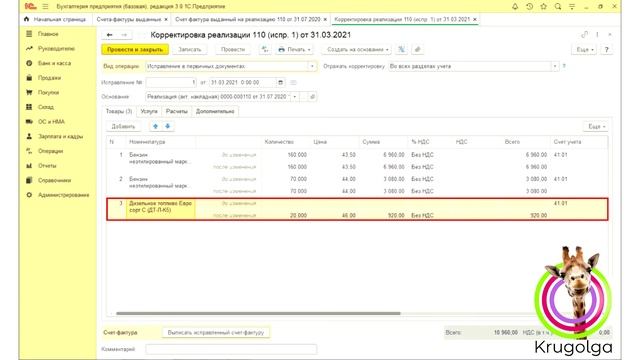Screen dimensions: 640x360
Task: Switch to the Расчеты tab
Action: tap(177, 111)
